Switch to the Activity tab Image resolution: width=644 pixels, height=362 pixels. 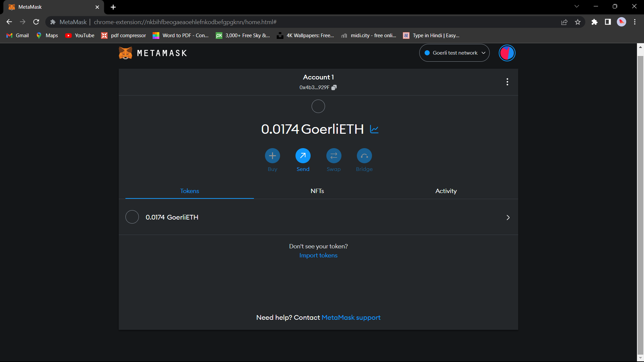point(446,191)
